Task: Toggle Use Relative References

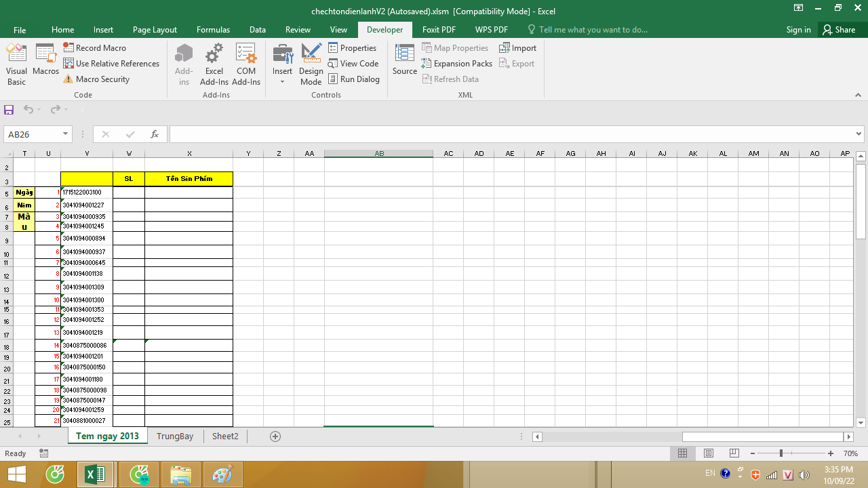Action: point(111,64)
